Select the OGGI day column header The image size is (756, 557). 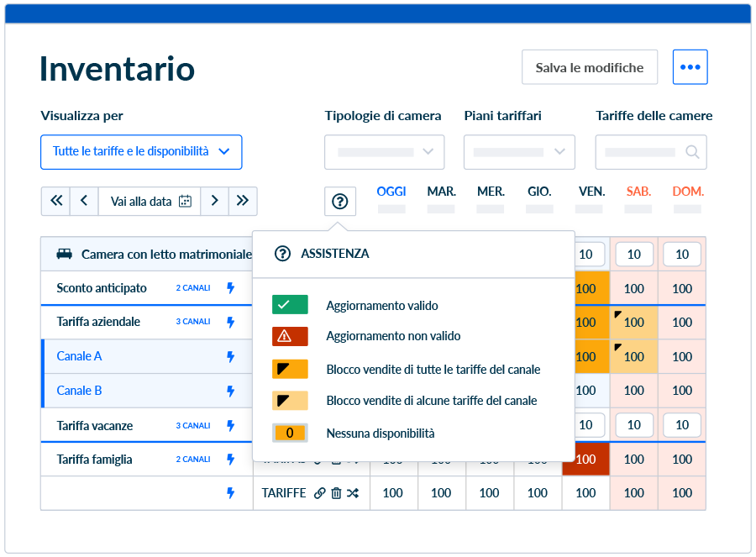click(x=391, y=192)
